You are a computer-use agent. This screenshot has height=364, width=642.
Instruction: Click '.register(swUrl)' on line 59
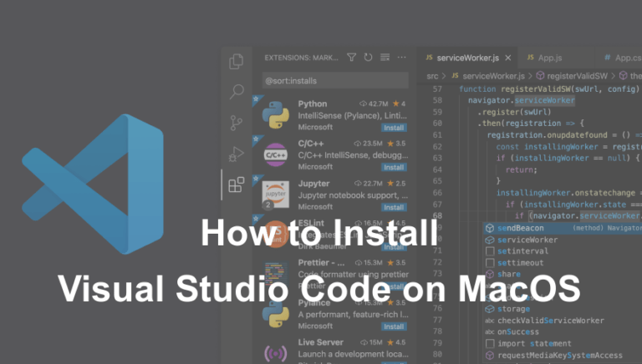coord(514,112)
